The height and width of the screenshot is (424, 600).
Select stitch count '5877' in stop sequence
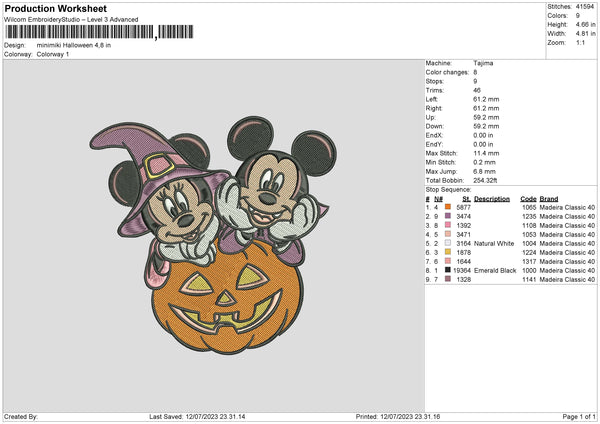463,207
